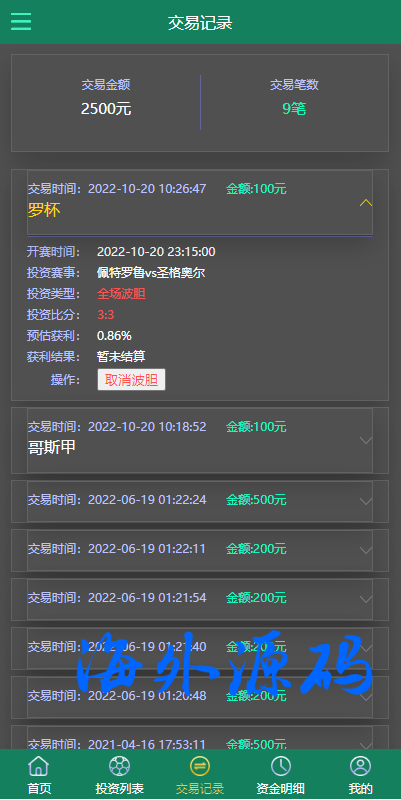Tap the clock fund details icon
The width and height of the screenshot is (401, 800).
(x=281, y=766)
